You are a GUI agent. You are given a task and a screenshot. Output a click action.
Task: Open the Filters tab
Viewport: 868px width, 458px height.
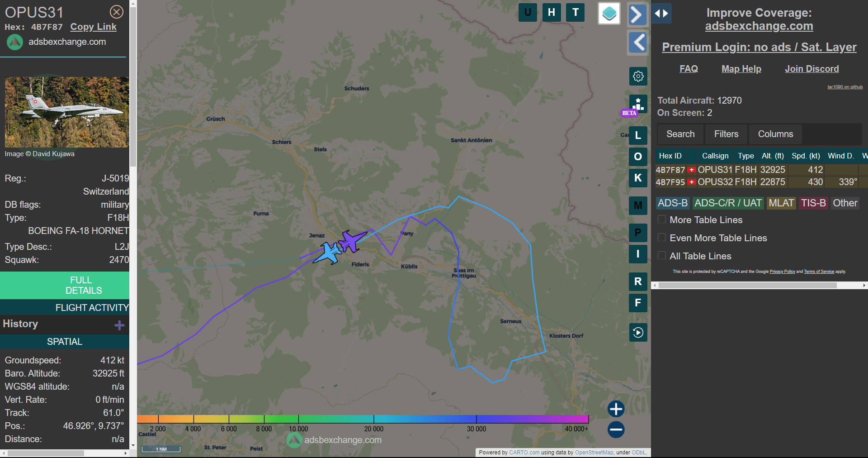pos(726,134)
